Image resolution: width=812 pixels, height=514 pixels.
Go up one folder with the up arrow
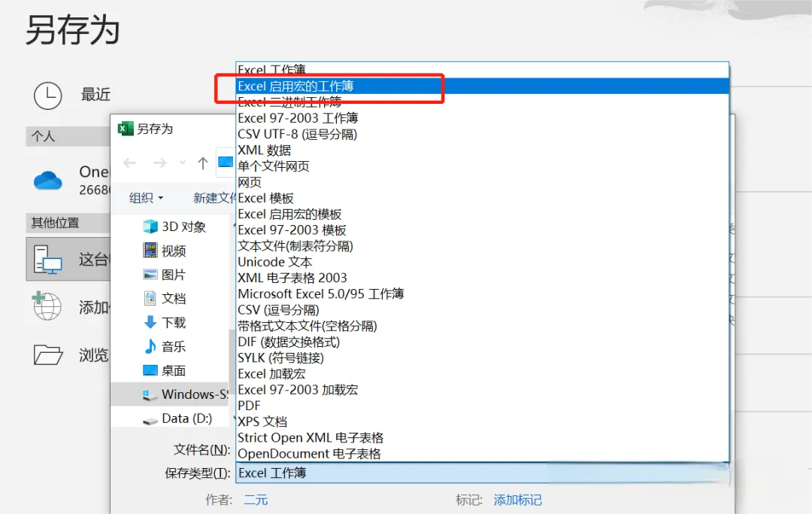(x=202, y=163)
